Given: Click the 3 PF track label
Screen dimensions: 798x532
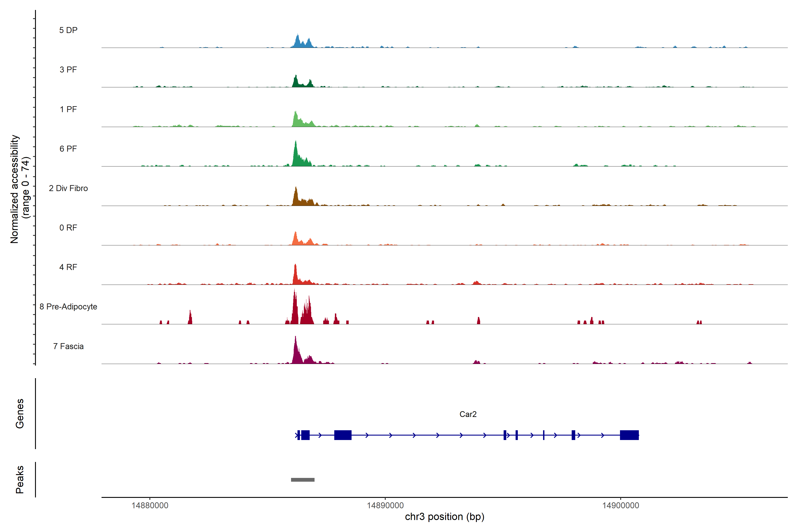Looking at the screenshot, I should [x=68, y=70].
